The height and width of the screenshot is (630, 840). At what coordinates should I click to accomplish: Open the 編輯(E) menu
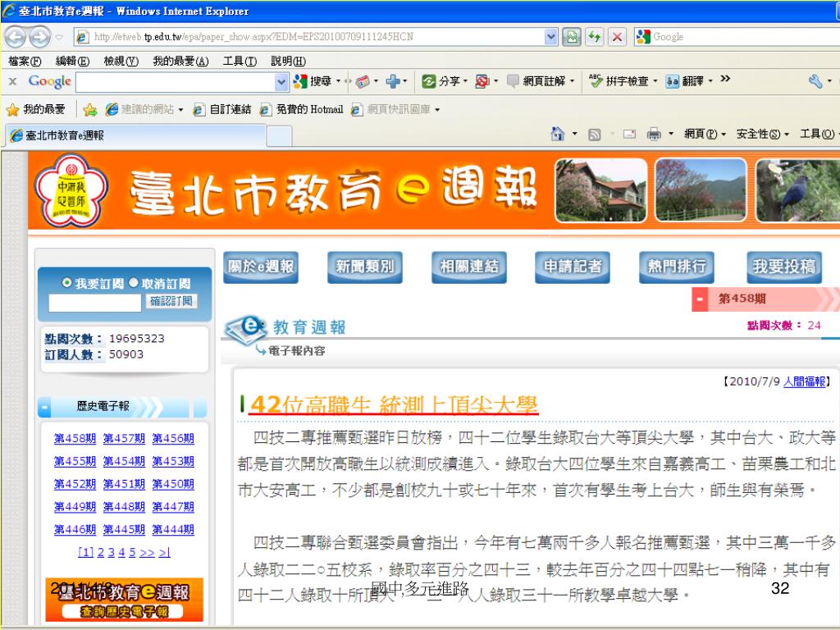click(x=72, y=61)
